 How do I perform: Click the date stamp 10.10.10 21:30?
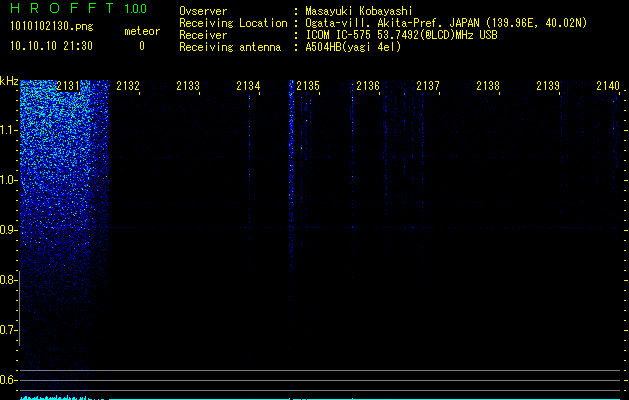51,46
